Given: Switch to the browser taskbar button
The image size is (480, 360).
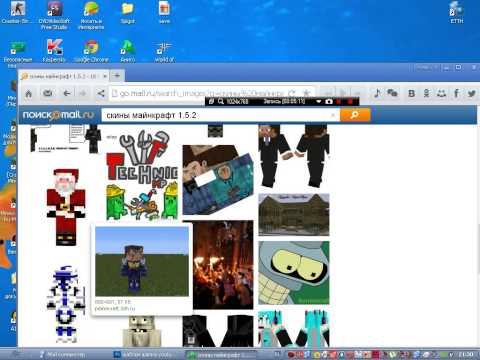Looking at the screenshot, I should (221, 354).
